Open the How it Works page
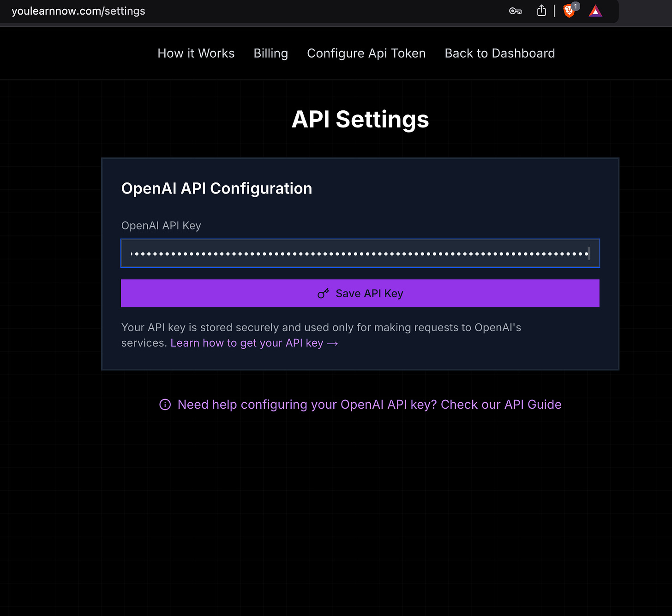This screenshot has height=616, width=672. (x=196, y=53)
